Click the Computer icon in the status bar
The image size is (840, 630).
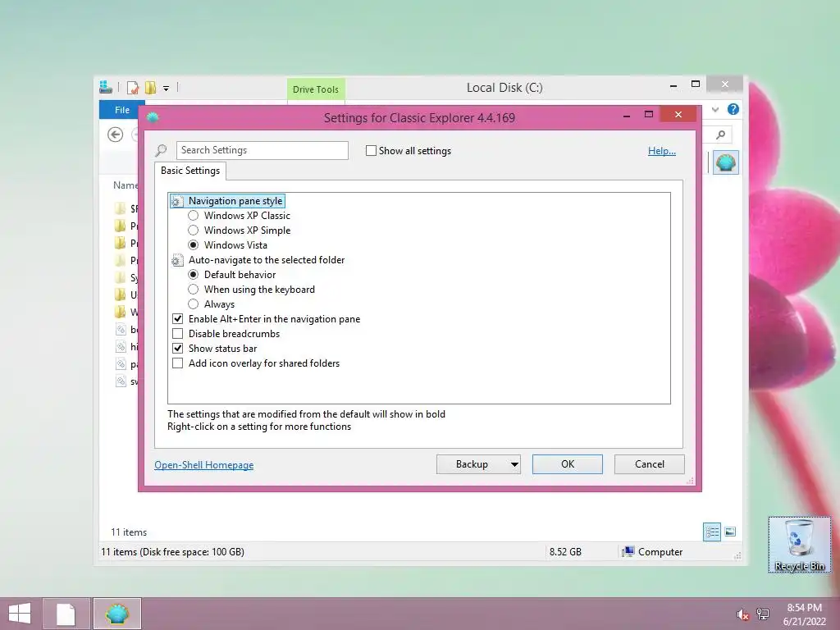pyautogui.click(x=628, y=552)
